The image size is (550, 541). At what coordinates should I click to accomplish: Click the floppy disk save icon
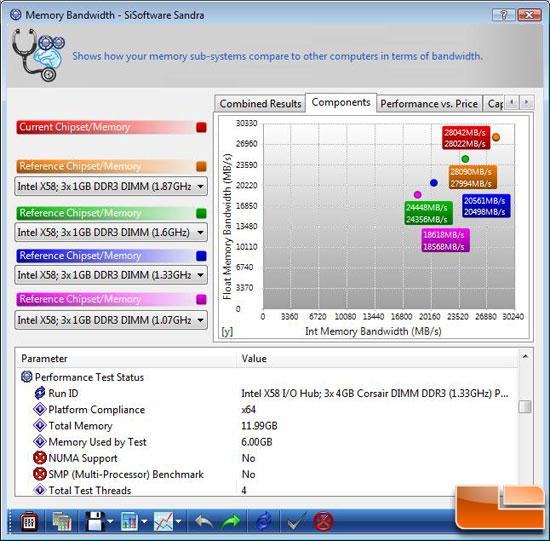(x=95, y=522)
